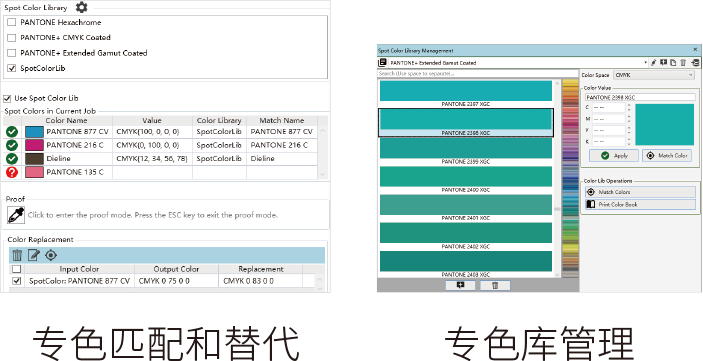Activate the proof mode eyedropper
This screenshot has height=361, width=703.
(16, 215)
